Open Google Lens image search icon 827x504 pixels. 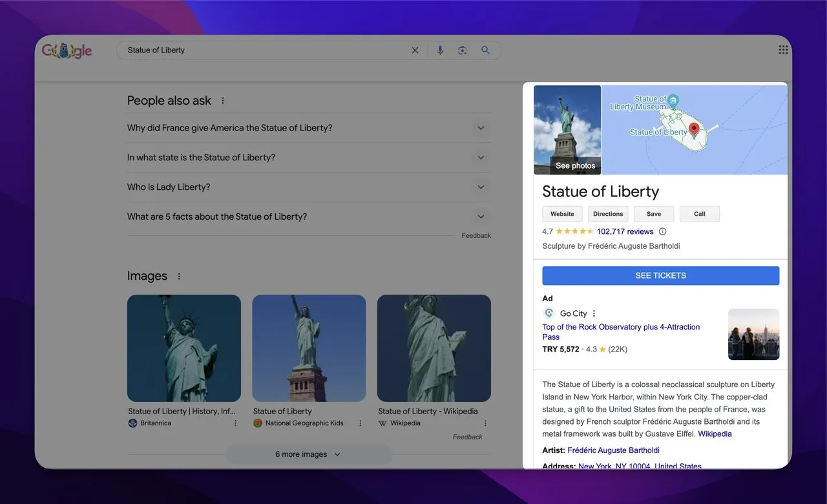(463, 50)
